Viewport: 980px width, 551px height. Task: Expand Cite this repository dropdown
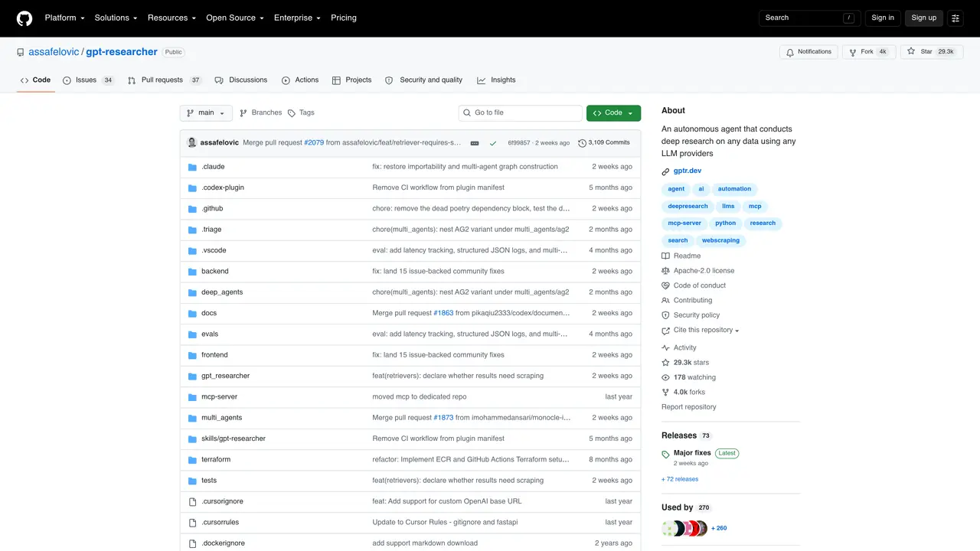tap(701, 331)
